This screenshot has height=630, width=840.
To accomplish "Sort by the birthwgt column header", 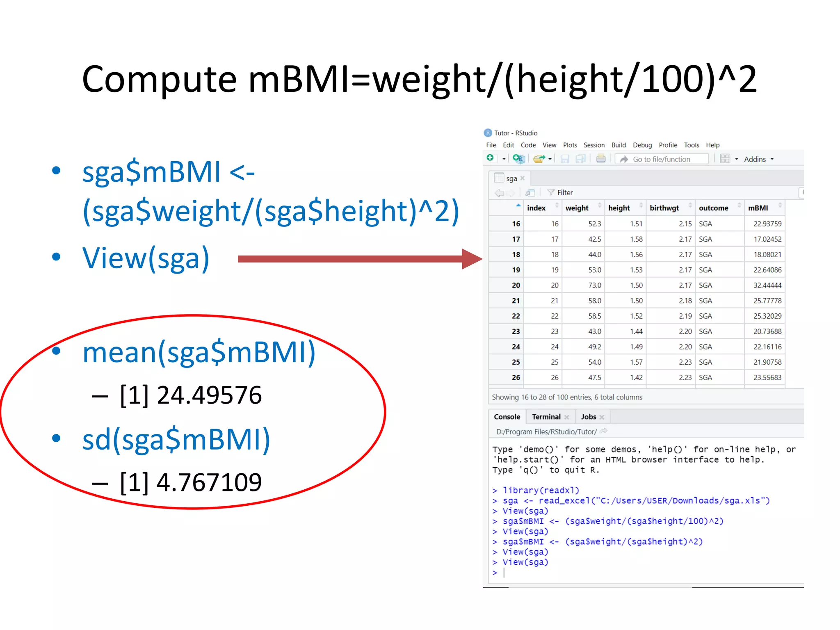I will (670, 208).
